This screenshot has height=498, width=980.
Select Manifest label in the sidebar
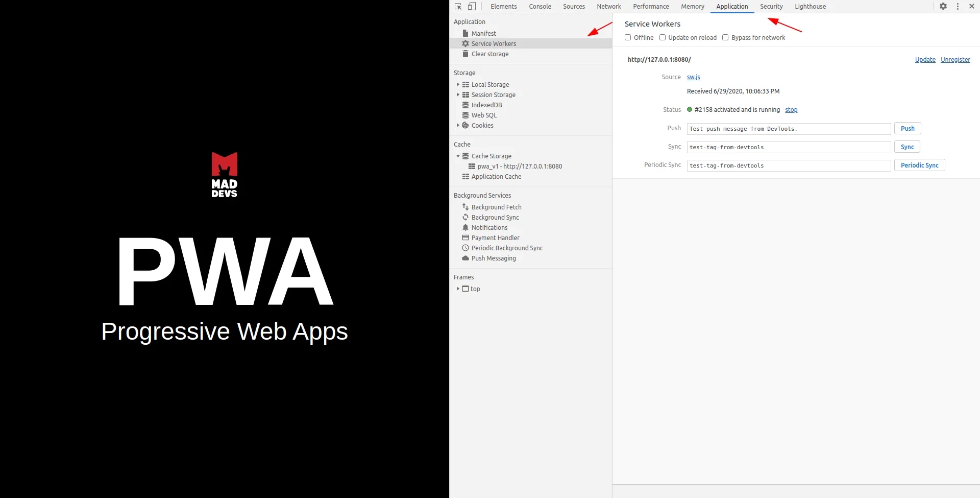(x=483, y=33)
